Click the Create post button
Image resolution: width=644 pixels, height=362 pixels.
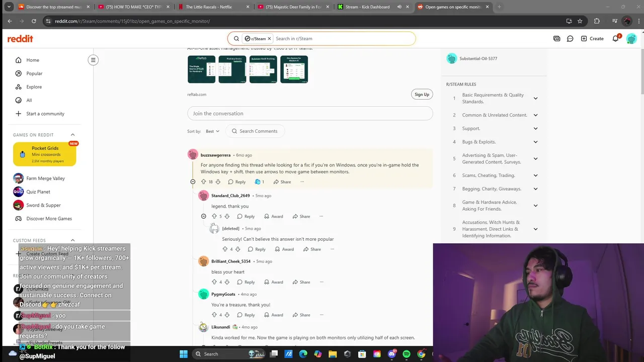pyautogui.click(x=592, y=39)
